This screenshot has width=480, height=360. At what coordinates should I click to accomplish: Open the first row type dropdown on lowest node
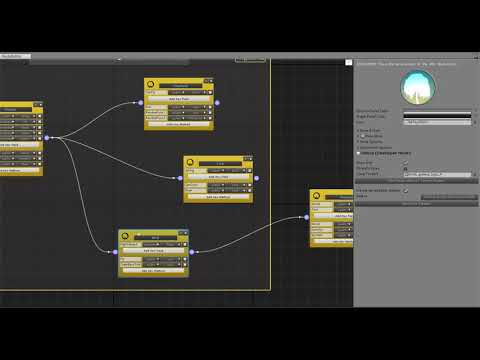point(151,244)
